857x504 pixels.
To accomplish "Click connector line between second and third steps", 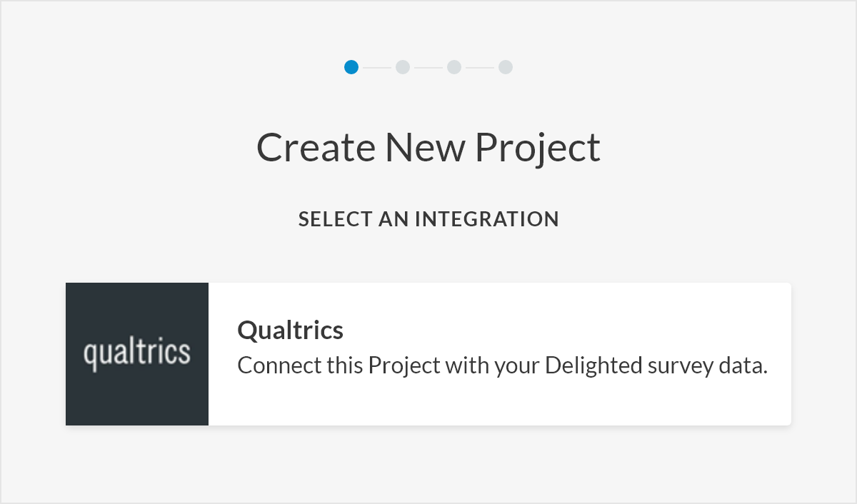I will pyautogui.click(x=428, y=67).
